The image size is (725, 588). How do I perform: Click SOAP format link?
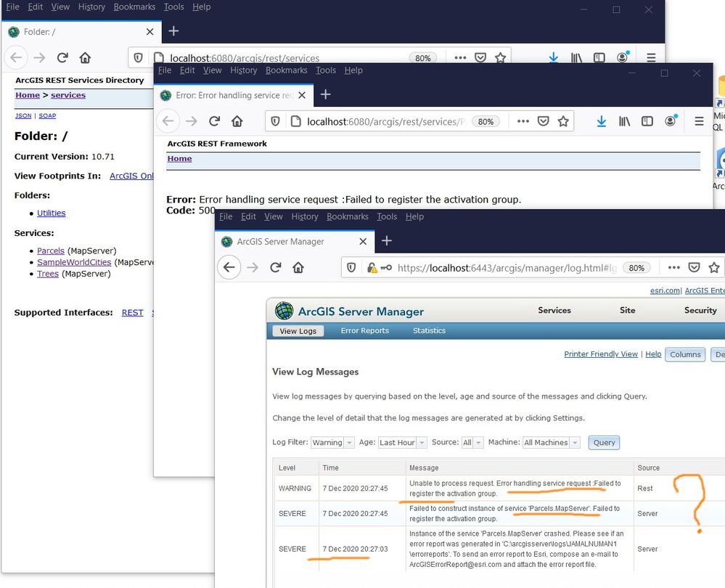[x=47, y=115]
